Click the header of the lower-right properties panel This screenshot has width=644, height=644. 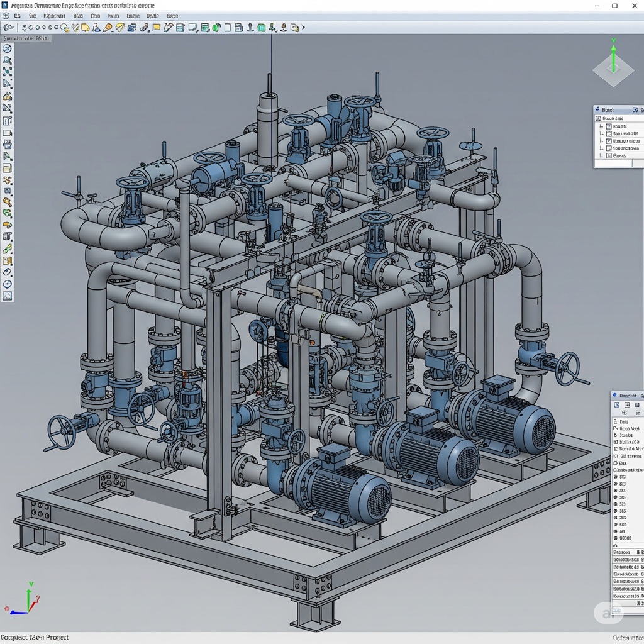(627, 396)
